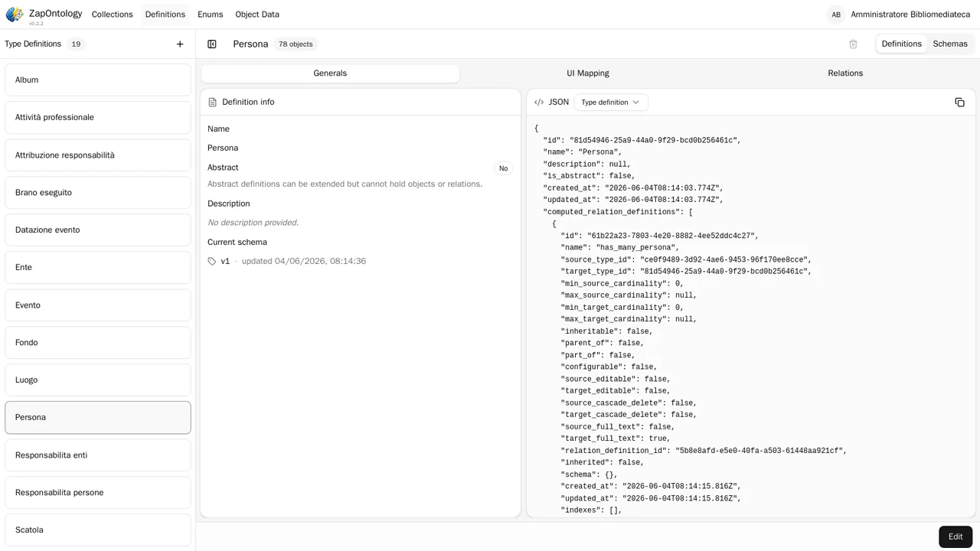Viewport: 980px width, 551px height.
Task: Show the Relations tab
Action: click(x=845, y=73)
